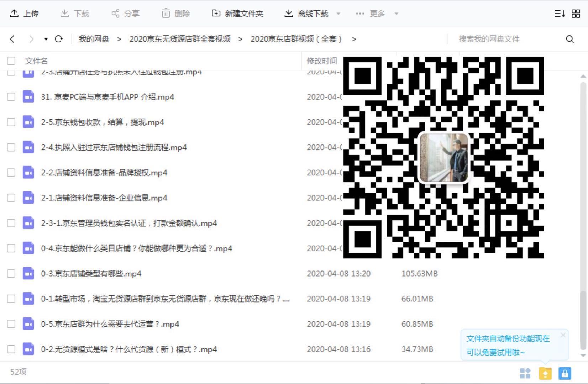Click video icon of 0-1.转型市场 file
This screenshot has height=384, width=588.
point(28,299)
